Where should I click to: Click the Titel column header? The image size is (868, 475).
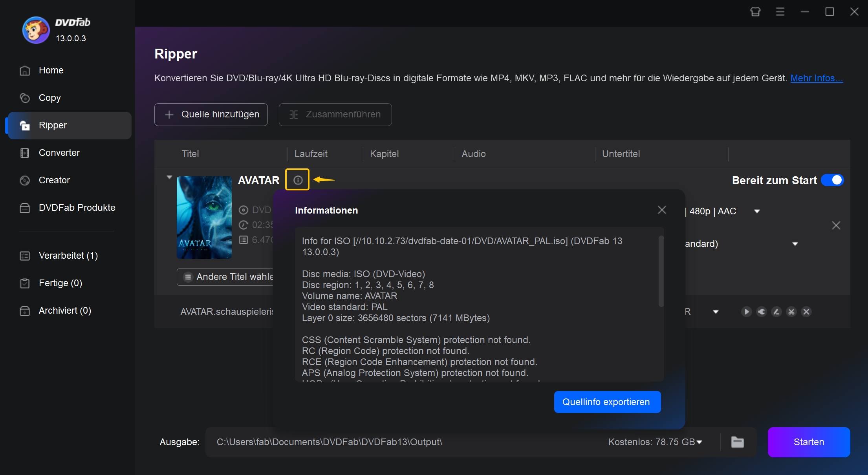click(190, 154)
